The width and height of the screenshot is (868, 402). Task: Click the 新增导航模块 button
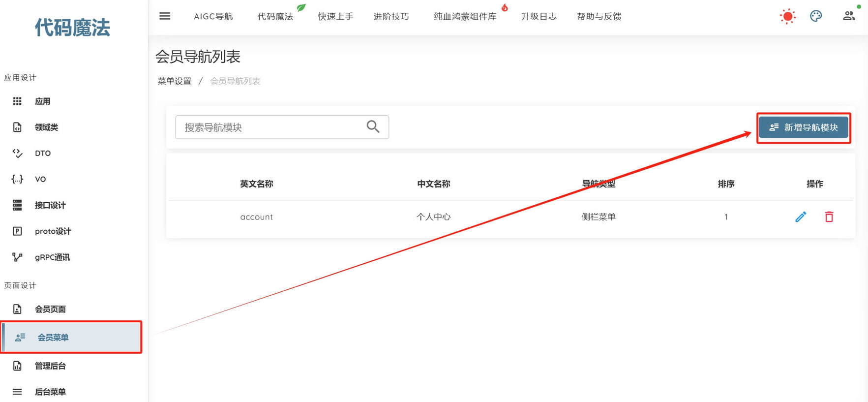[804, 127]
